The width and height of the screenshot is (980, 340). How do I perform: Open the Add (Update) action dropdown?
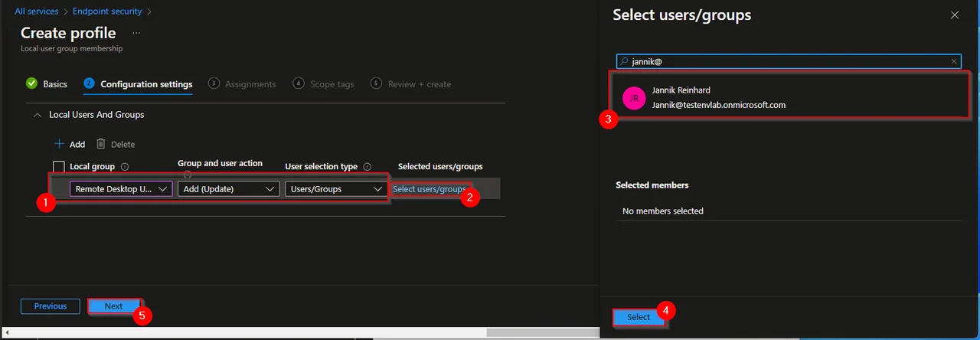point(228,189)
